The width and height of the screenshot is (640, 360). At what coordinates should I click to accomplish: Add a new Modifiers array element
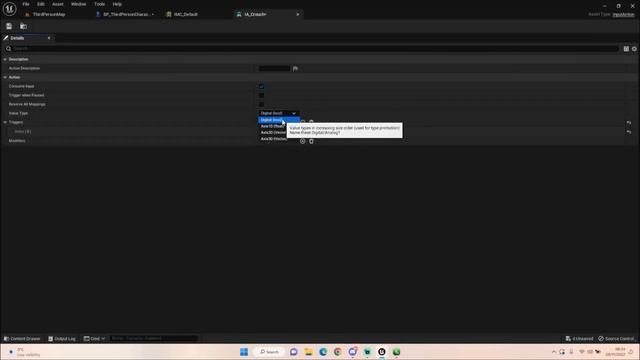(x=302, y=141)
